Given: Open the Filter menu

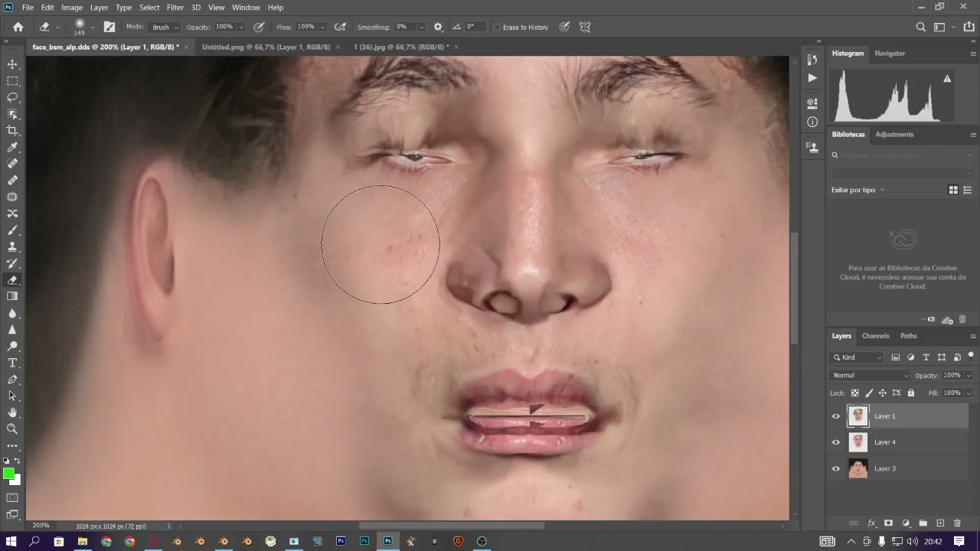Looking at the screenshot, I should click(175, 7).
